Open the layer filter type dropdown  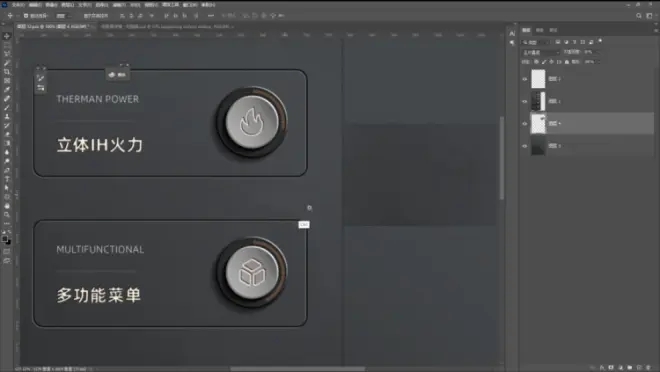click(x=536, y=42)
